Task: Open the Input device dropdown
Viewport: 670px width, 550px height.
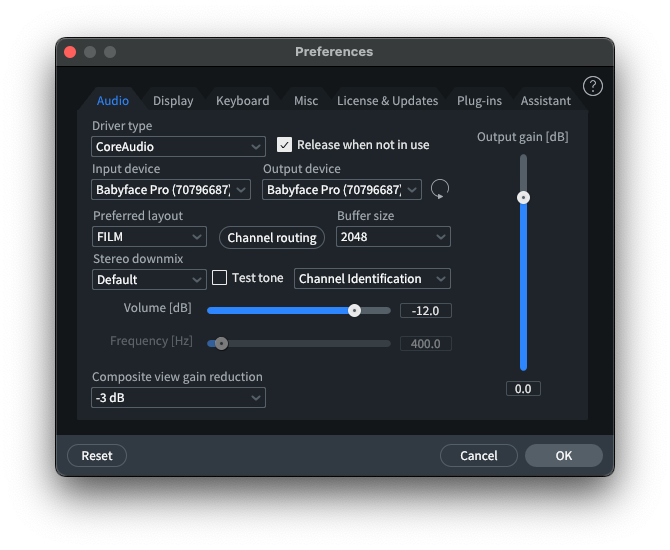Action: (171, 189)
